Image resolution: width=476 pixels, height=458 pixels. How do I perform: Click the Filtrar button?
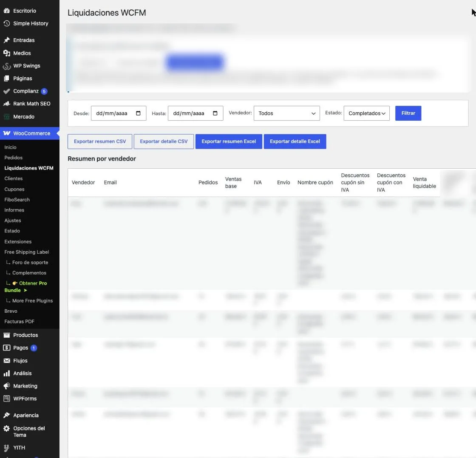pos(408,113)
